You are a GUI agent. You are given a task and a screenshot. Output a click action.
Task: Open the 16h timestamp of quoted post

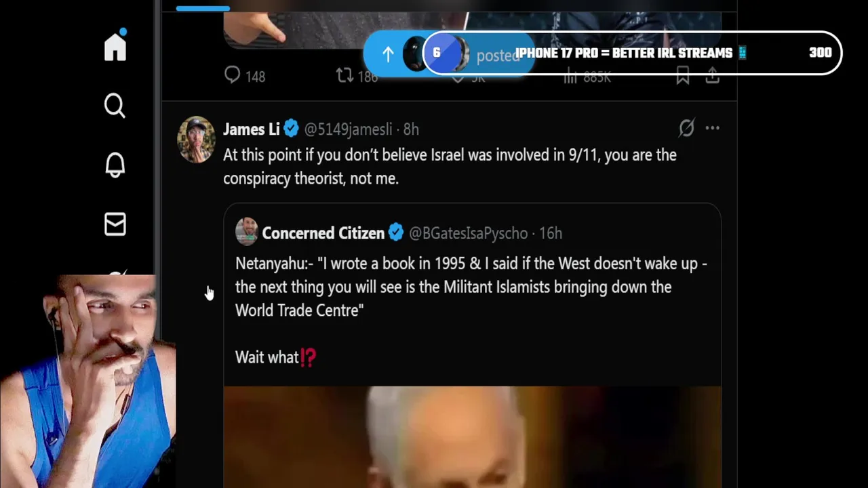point(551,233)
